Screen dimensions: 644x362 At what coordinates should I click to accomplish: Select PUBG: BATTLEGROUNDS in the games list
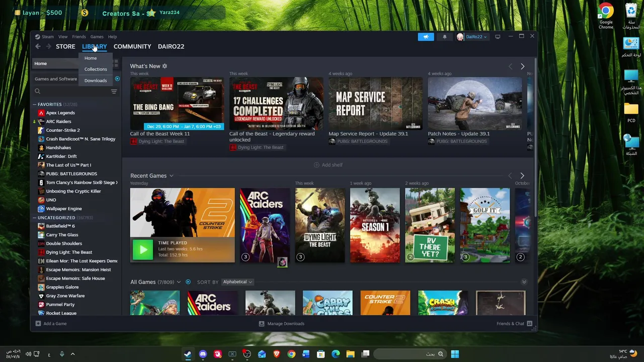[71, 174]
